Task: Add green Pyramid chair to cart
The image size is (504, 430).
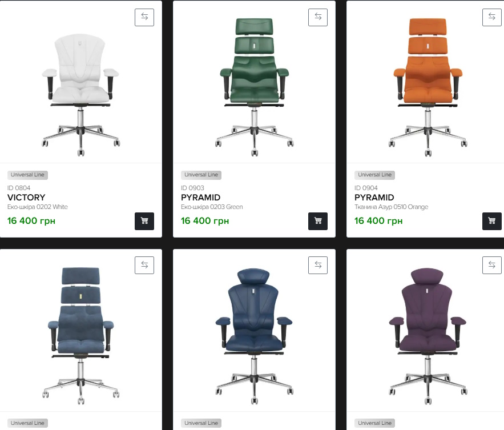Action: (318, 221)
